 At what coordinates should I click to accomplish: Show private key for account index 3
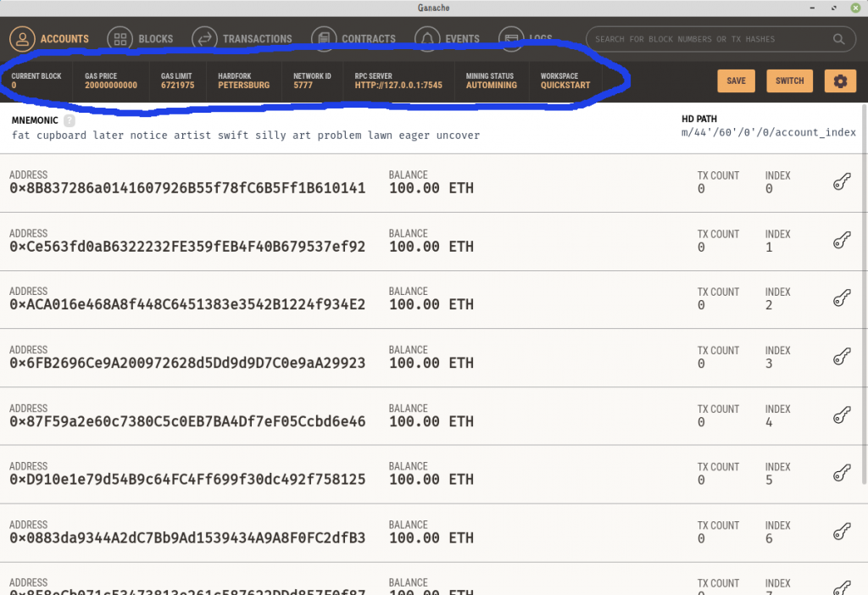click(x=842, y=357)
